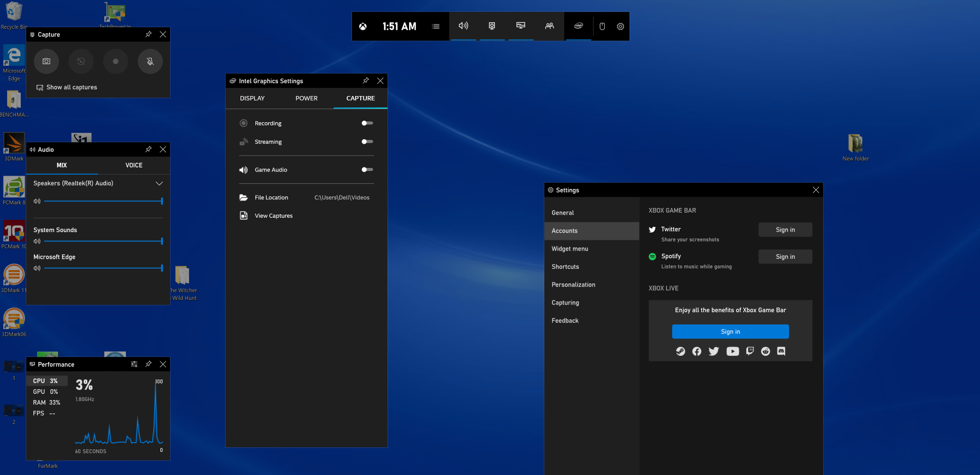Screen dimensions: 980x475
Task: Pin the Intel Graphics Settings widget
Action: (366, 81)
